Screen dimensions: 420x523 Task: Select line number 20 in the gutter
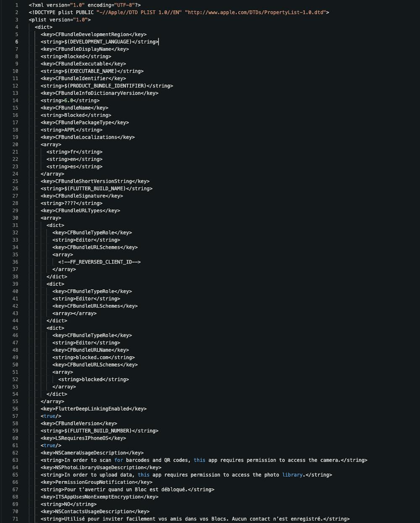click(x=16, y=145)
